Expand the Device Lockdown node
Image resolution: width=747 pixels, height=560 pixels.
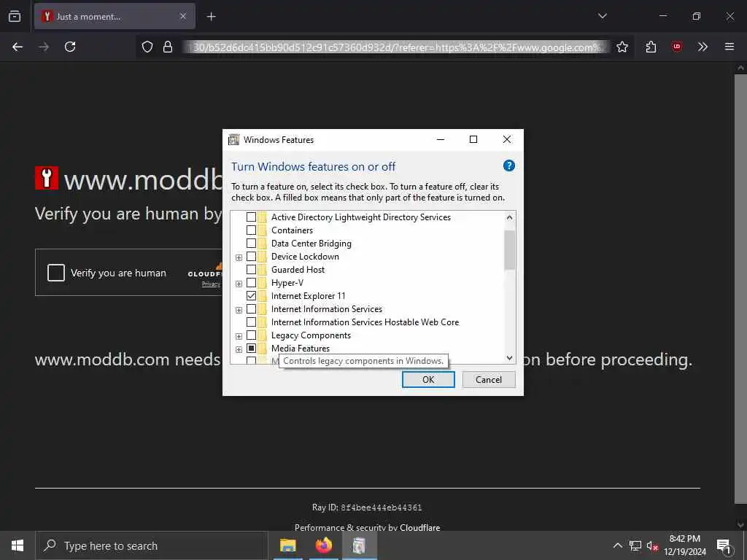(239, 257)
